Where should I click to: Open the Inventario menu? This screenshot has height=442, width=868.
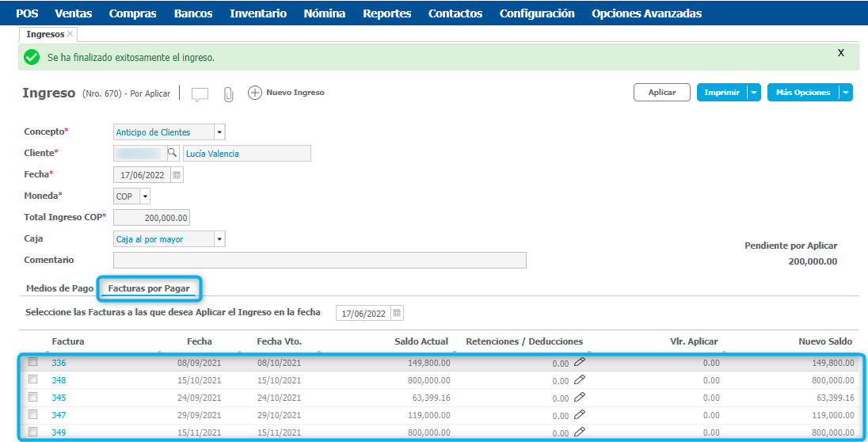click(x=257, y=13)
